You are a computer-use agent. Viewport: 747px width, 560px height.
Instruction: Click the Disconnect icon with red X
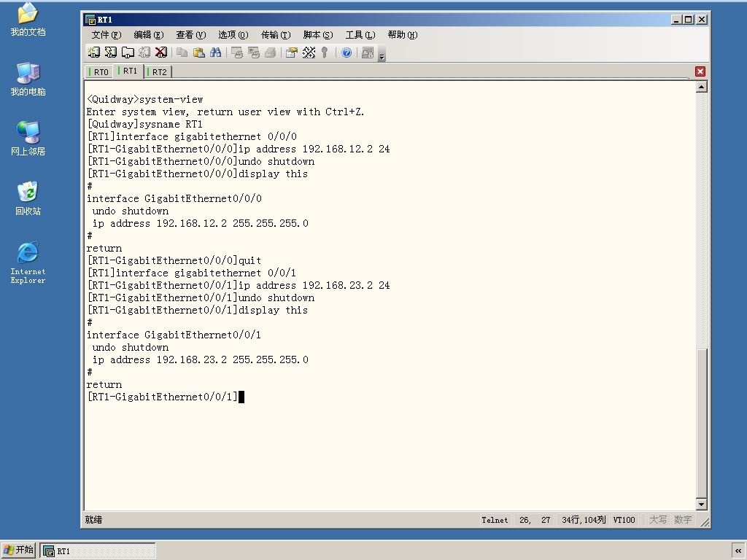[x=161, y=52]
